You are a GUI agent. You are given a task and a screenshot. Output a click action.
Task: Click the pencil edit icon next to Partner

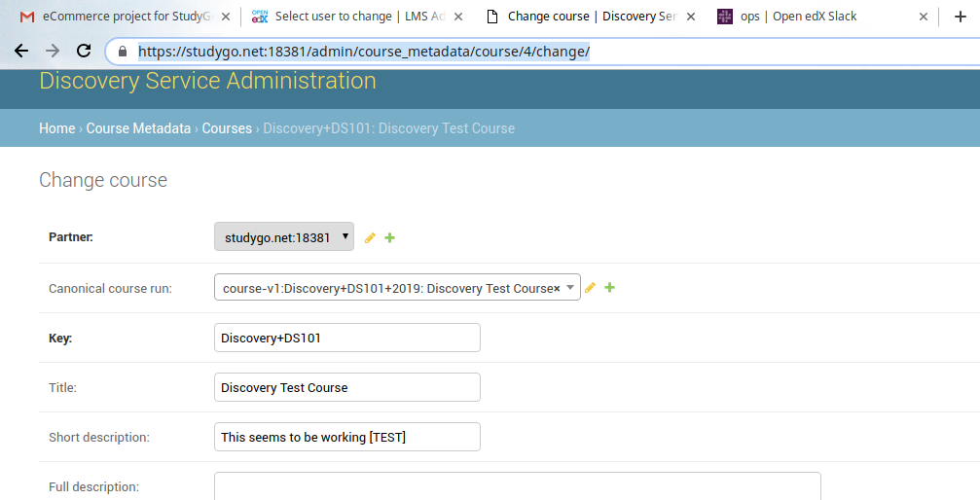370,238
